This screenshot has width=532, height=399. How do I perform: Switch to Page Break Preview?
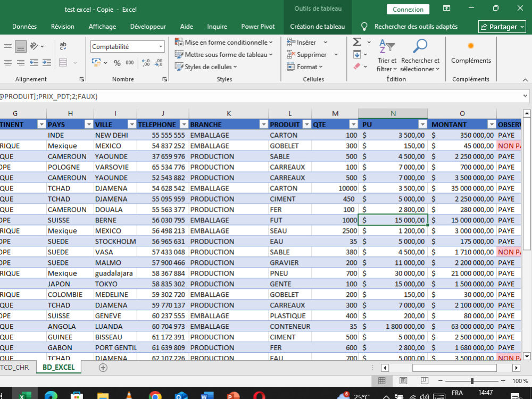click(424, 381)
